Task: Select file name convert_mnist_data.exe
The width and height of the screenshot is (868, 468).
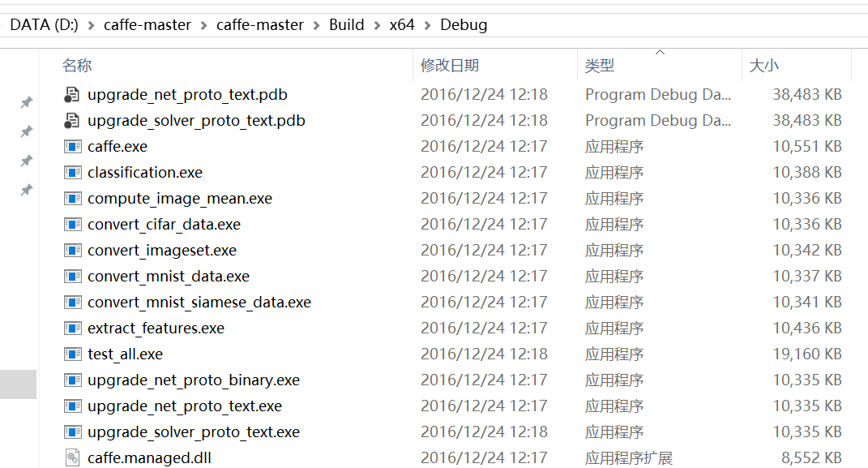Action: tap(169, 277)
